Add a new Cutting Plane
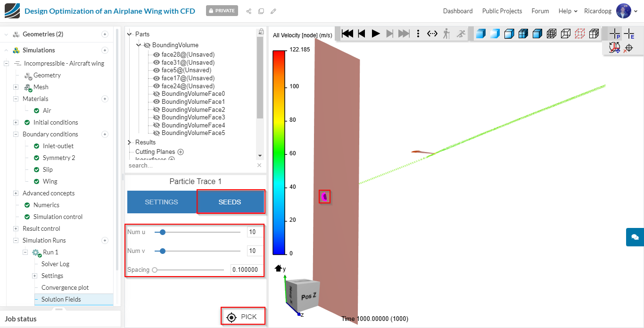 [181, 152]
